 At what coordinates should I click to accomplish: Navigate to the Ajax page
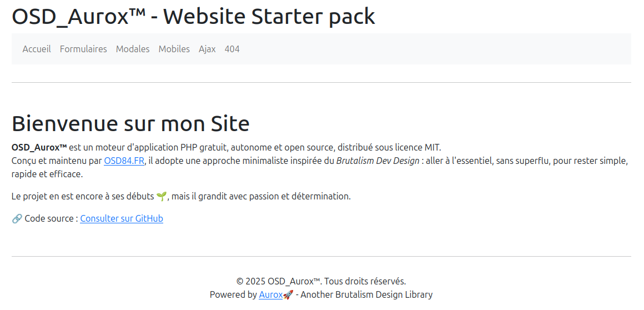click(x=207, y=49)
